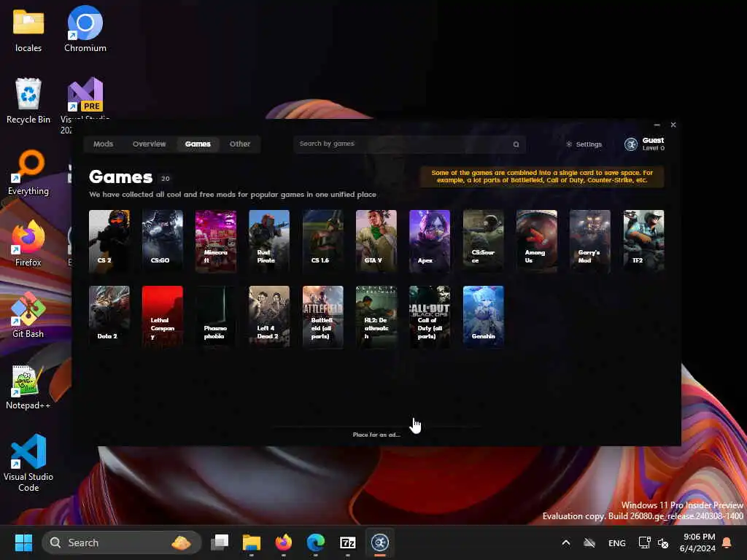
Task: Open Visual Studio Code desktop shortcut
Action: coord(28,463)
